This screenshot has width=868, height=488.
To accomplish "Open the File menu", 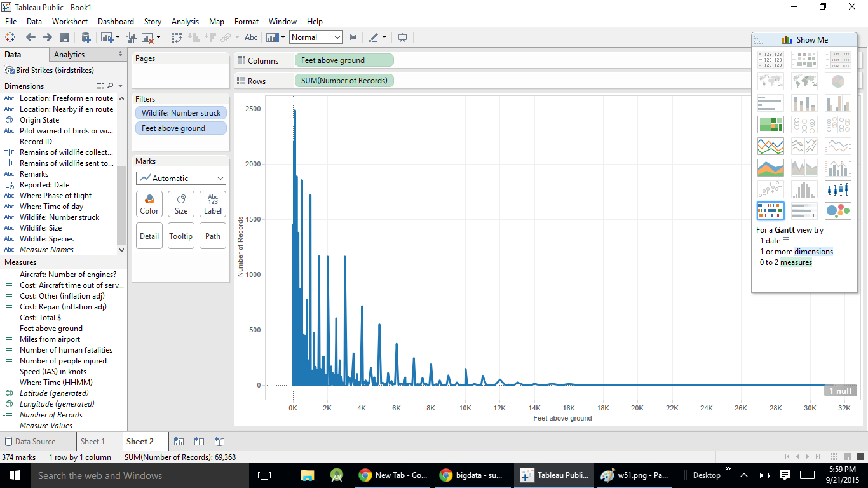I will click(10, 21).
